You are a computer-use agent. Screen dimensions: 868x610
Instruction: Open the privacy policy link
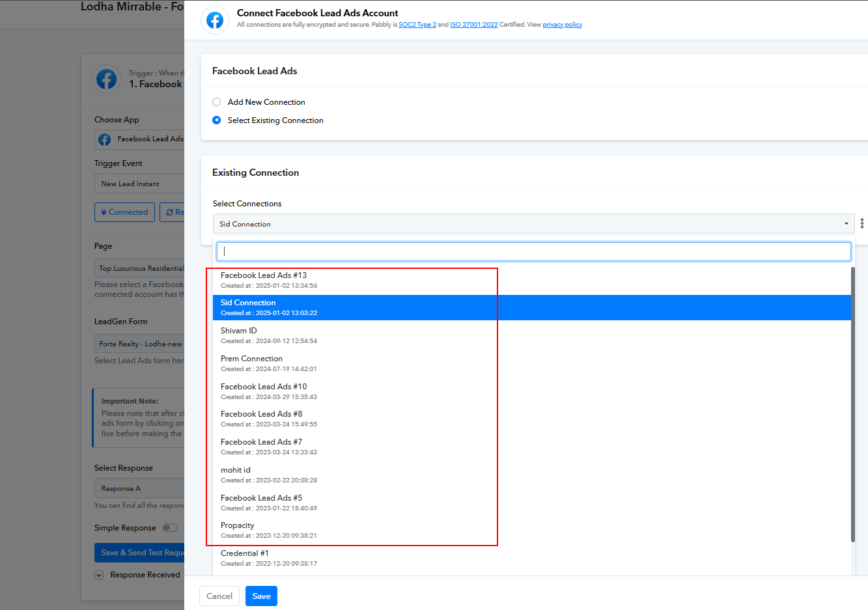(x=563, y=25)
